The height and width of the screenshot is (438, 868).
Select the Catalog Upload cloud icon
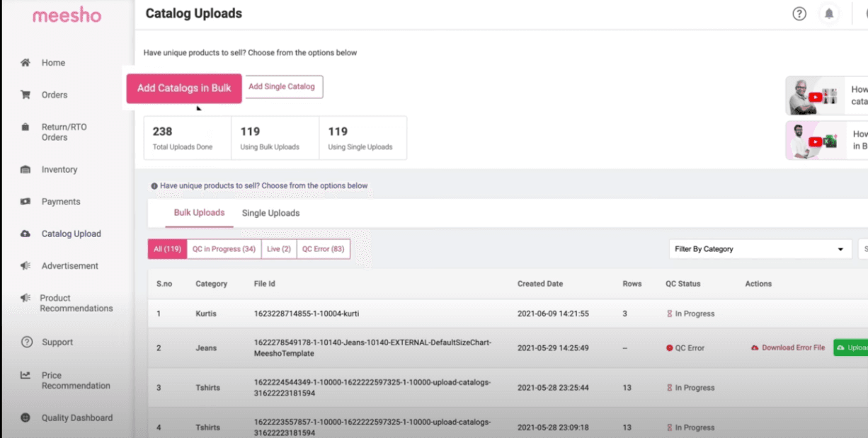tap(25, 233)
